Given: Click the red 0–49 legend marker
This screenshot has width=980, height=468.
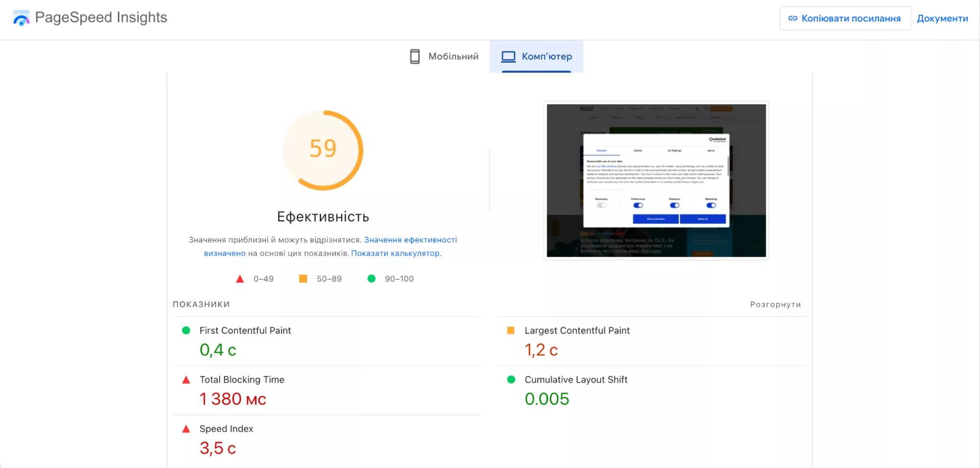Looking at the screenshot, I should [240, 278].
